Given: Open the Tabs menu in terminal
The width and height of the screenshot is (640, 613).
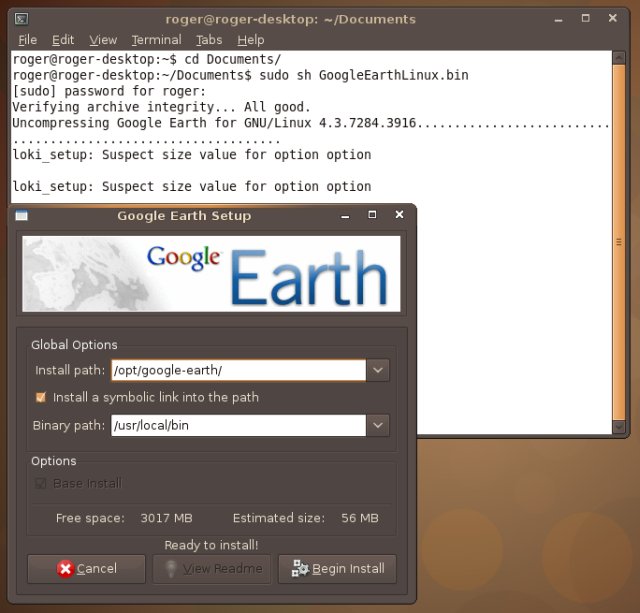Looking at the screenshot, I should [x=209, y=40].
